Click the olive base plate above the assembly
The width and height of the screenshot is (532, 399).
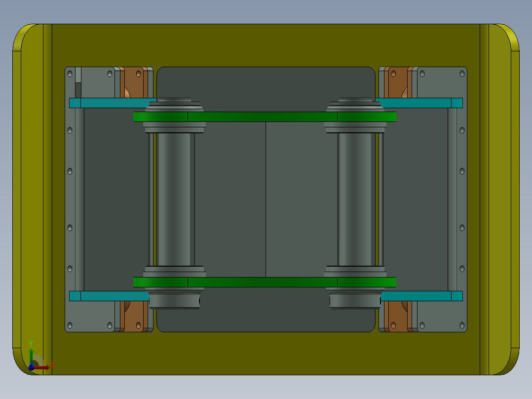pos(266,45)
